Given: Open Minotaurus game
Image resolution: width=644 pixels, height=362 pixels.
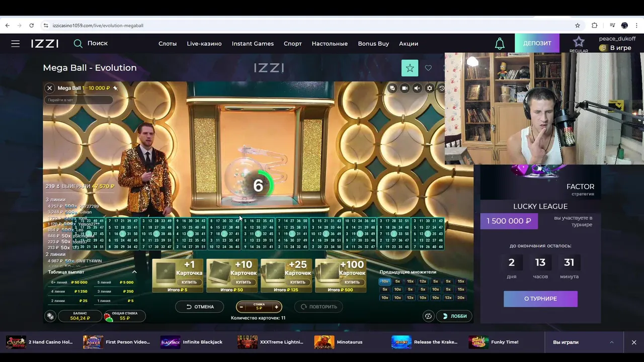Looking at the screenshot, I should click(339, 342).
